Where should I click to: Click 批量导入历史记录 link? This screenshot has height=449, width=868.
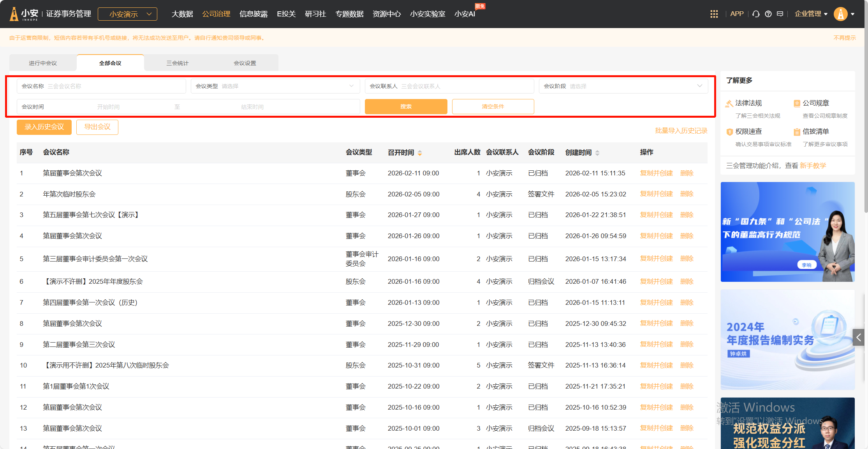tap(681, 131)
